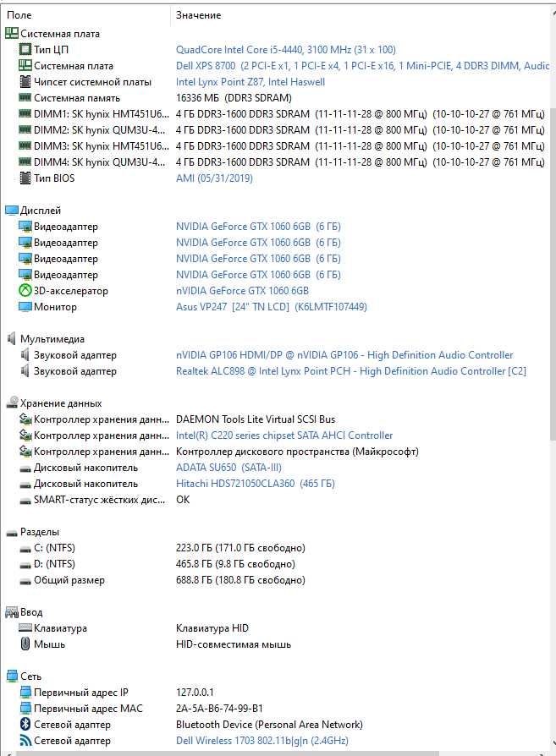Select the 2A-5A-B6-74-99-B1 MAC address
The image size is (556, 756).
coord(219,709)
